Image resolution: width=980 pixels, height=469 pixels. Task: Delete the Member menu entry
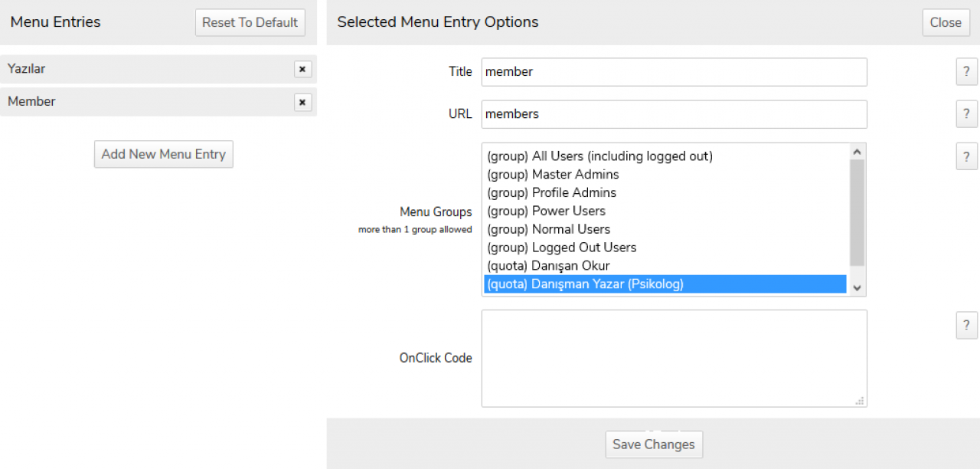pyautogui.click(x=302, y=102)
